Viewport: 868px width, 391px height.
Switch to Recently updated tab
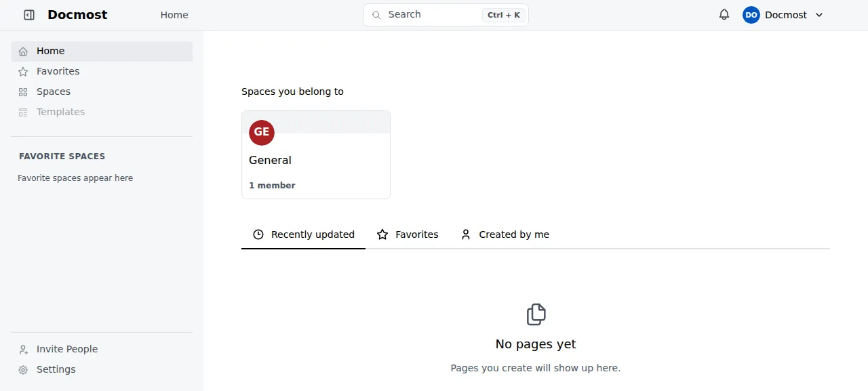304,234
